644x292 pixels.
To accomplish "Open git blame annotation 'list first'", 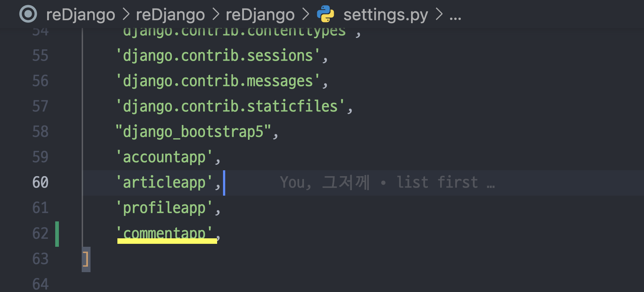I will 437,182.
